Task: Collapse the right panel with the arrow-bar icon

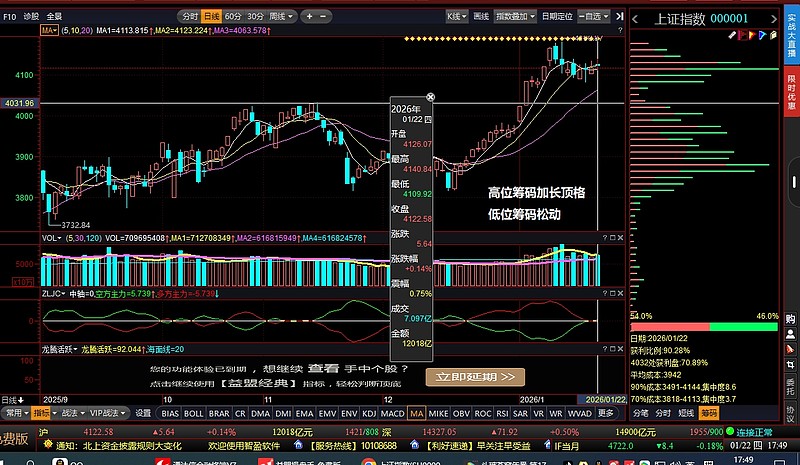Action: [x=620, y=17]
